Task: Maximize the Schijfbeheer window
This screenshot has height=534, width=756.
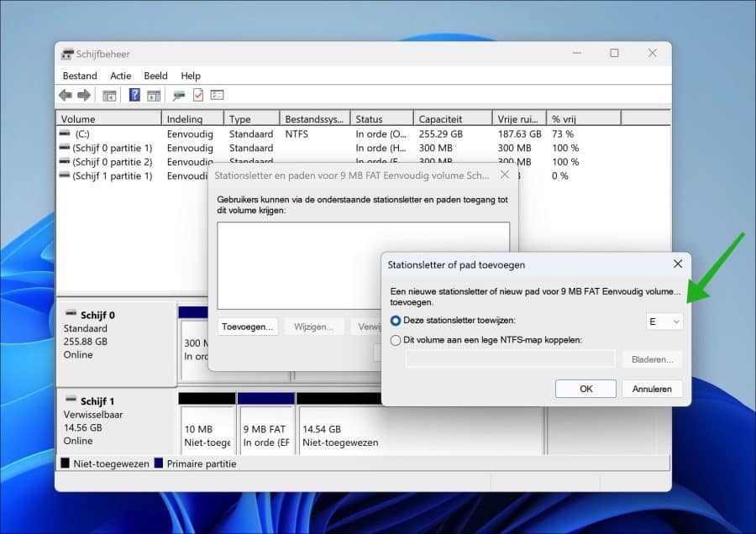Action: point(614,53)
